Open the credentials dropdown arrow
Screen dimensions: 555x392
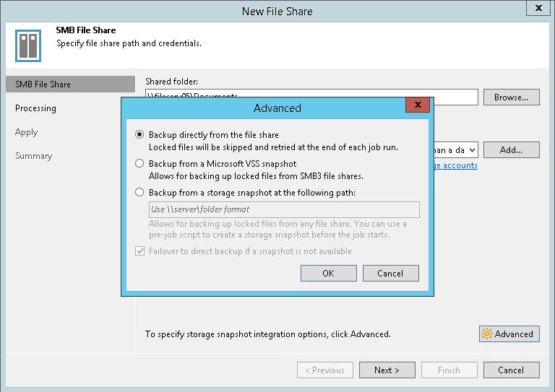pyautogui.click(x=472, y=150)
